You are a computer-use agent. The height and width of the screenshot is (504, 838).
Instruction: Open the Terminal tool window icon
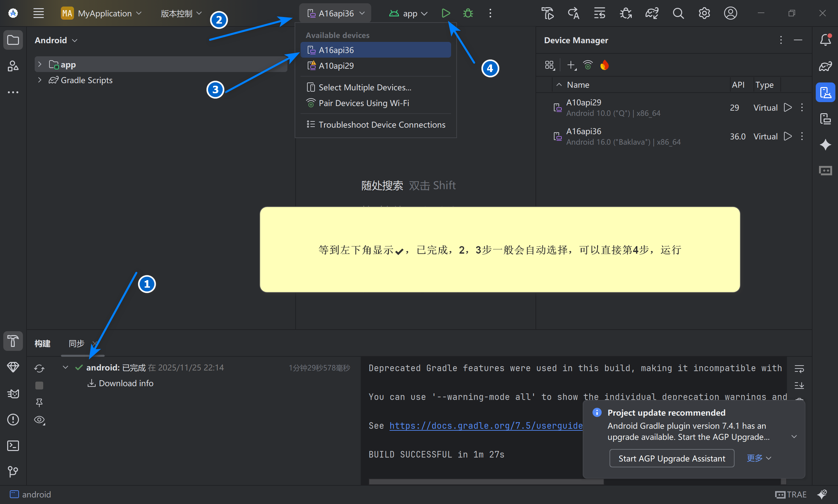click(x=13, y=446)
